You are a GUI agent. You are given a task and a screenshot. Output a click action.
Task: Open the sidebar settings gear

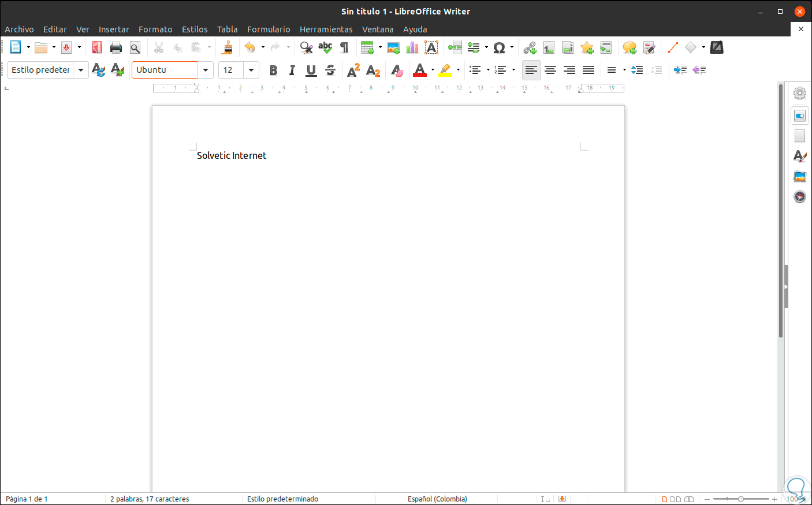[800, 93]
